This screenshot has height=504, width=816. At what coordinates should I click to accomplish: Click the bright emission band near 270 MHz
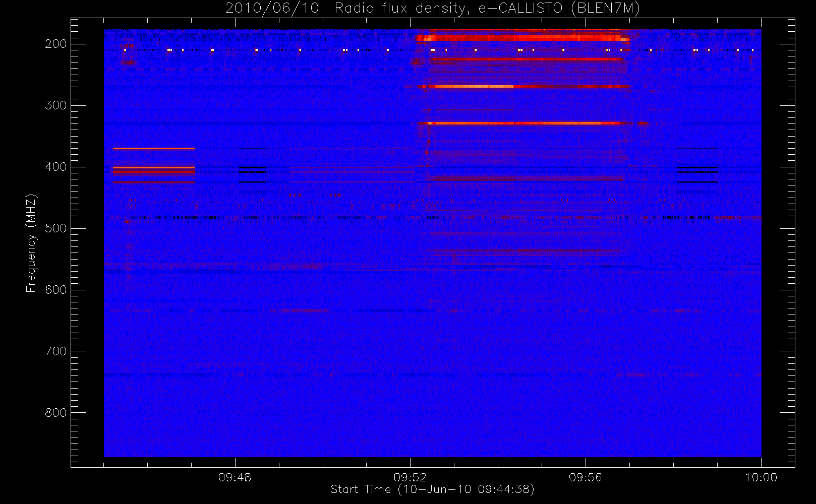pyautogui.click(x=523, y=87)
